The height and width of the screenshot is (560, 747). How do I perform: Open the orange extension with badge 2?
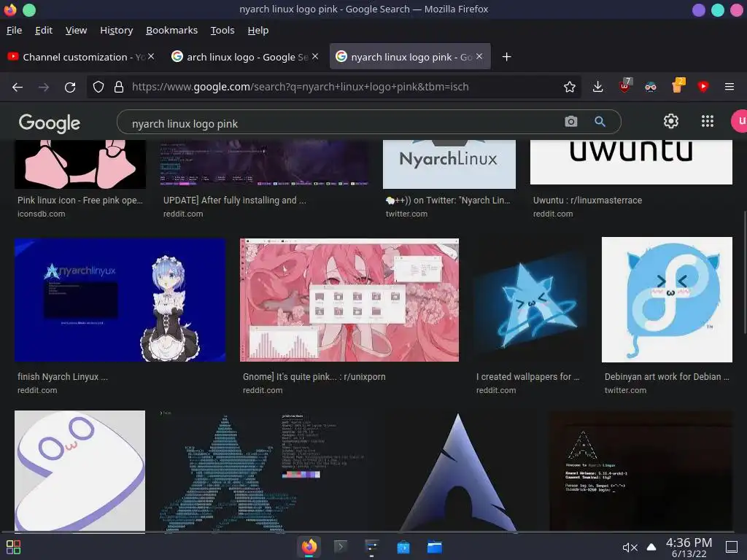(x=677, y=86)
